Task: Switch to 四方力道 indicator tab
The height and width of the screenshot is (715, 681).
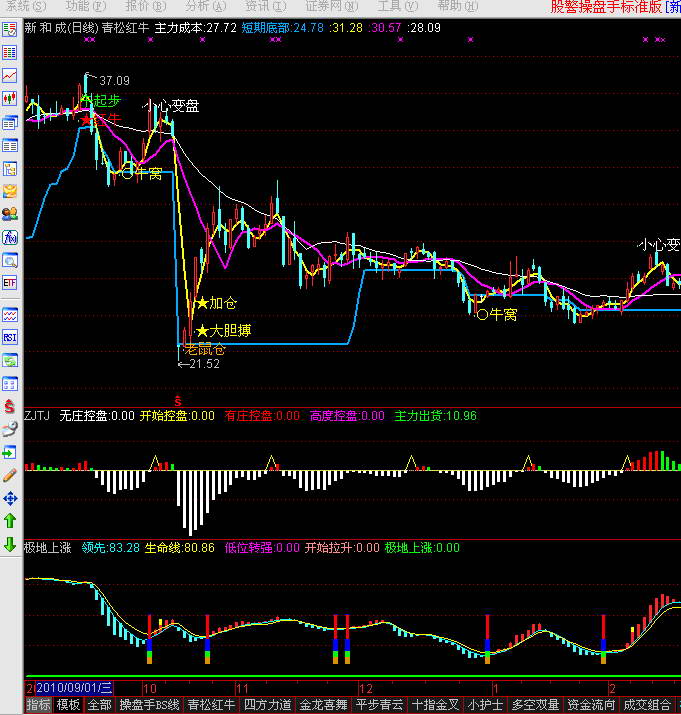Action: (x=267, y=705)
